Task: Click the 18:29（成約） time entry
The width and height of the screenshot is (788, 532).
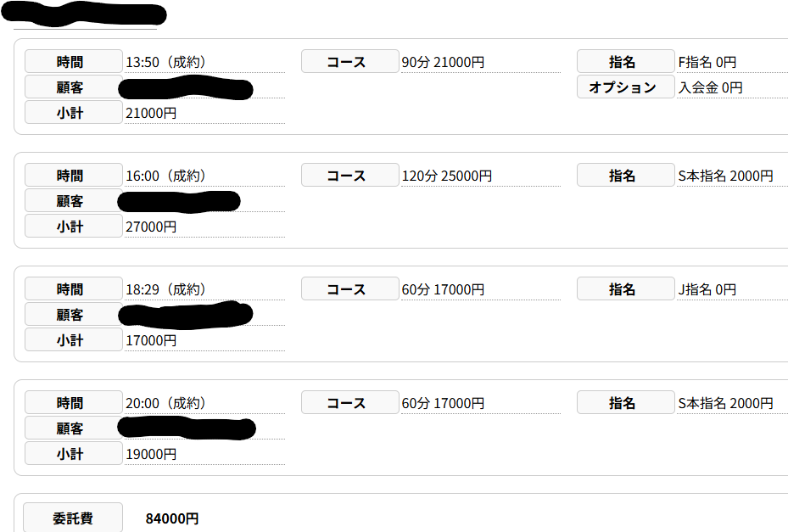Action: [x=166, y=289]
